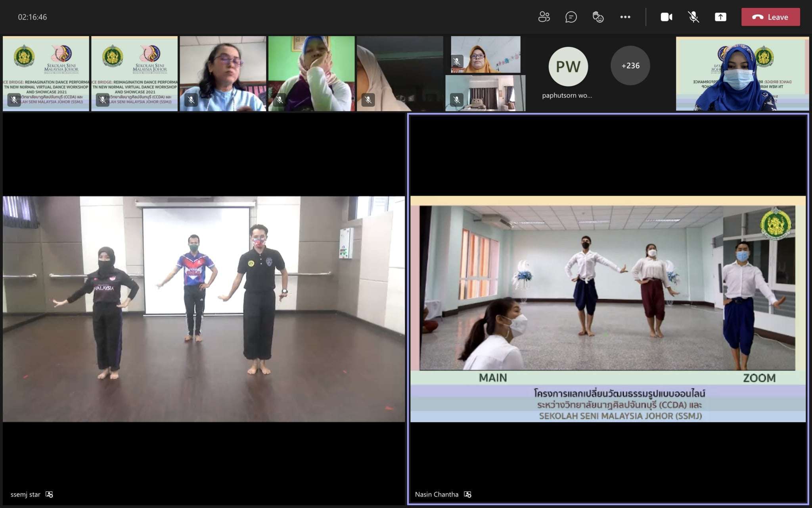Select woman with glasses participant thumbnail
This screenshot has height=508, width=812.
(x=223, y=73)
